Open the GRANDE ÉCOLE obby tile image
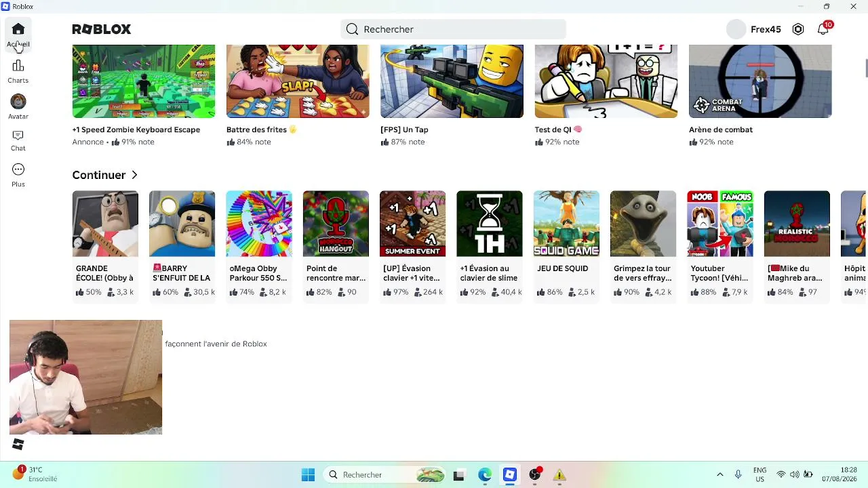The height and width of the screenshot is (488, 868). click(x=105, y=224)
